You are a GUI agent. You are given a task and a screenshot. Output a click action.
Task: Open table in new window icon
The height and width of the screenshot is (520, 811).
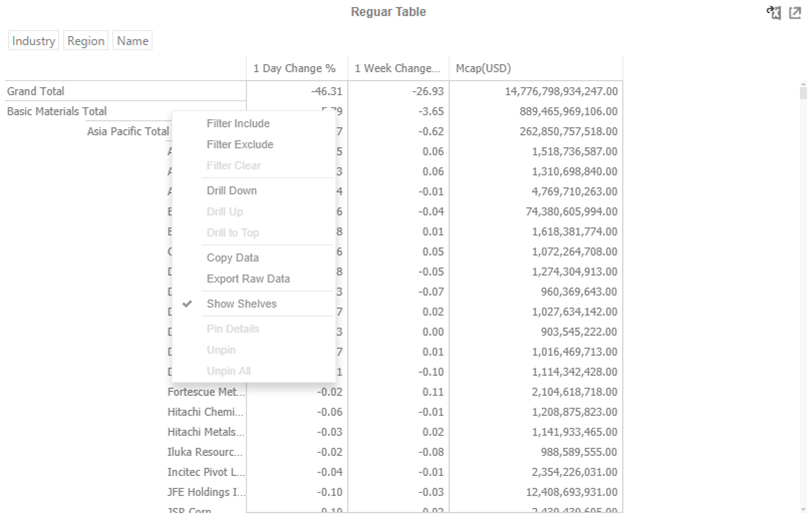click(x=796, y=12)
